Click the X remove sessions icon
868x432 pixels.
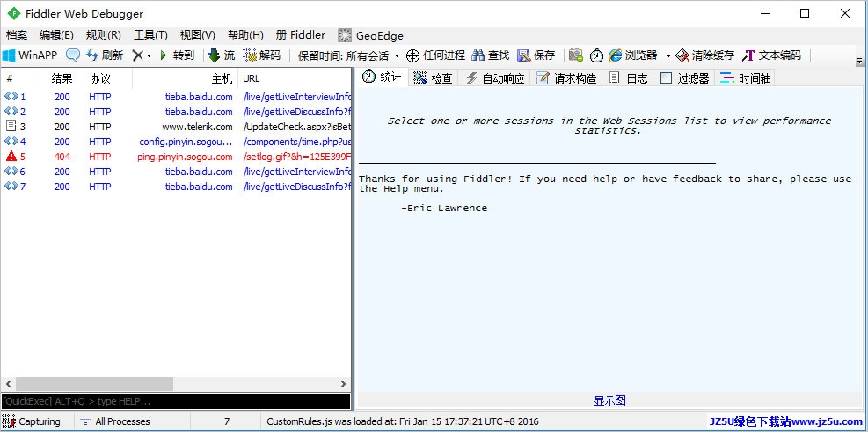point(137,55)
